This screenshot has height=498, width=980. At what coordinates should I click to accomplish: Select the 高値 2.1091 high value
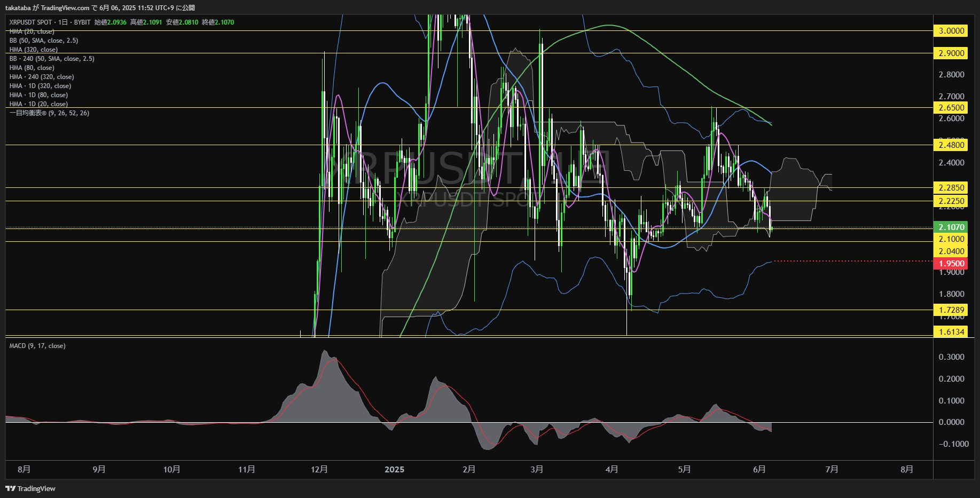(146, 22)
